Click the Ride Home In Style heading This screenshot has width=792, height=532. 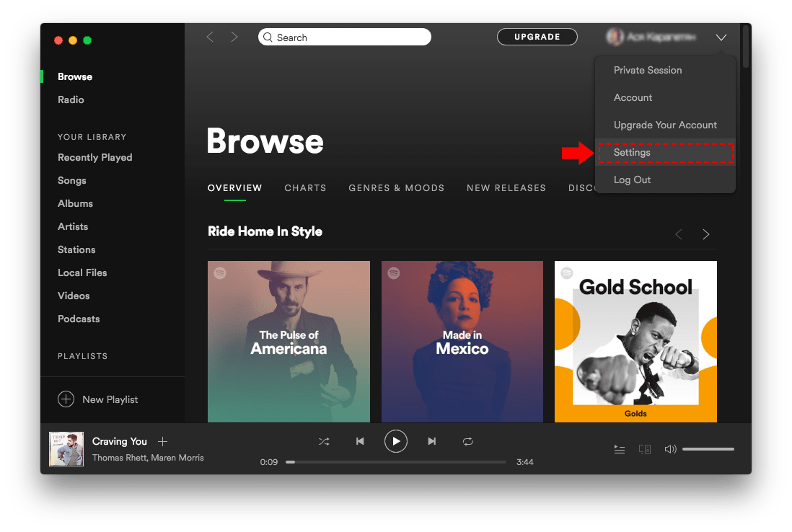265,231
